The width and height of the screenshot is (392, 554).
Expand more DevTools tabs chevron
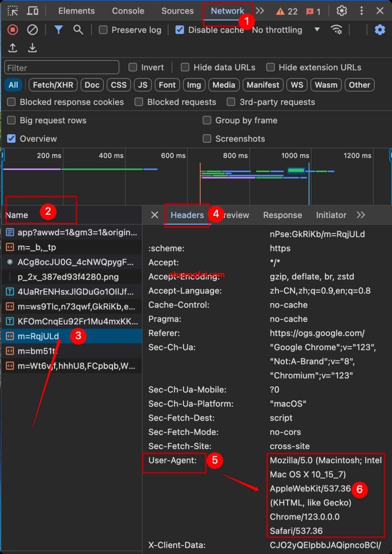point(260,11)
